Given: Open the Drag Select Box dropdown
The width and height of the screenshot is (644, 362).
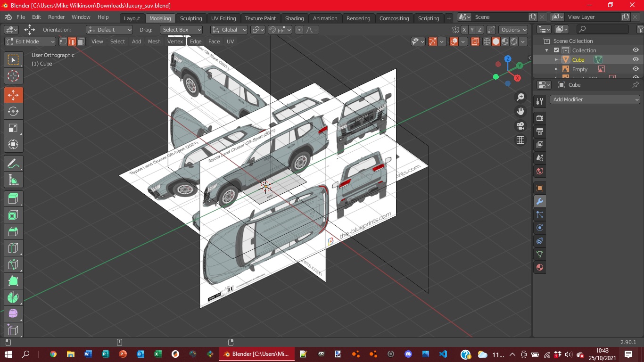Looking at the screenshot, I should pos(181,30).
